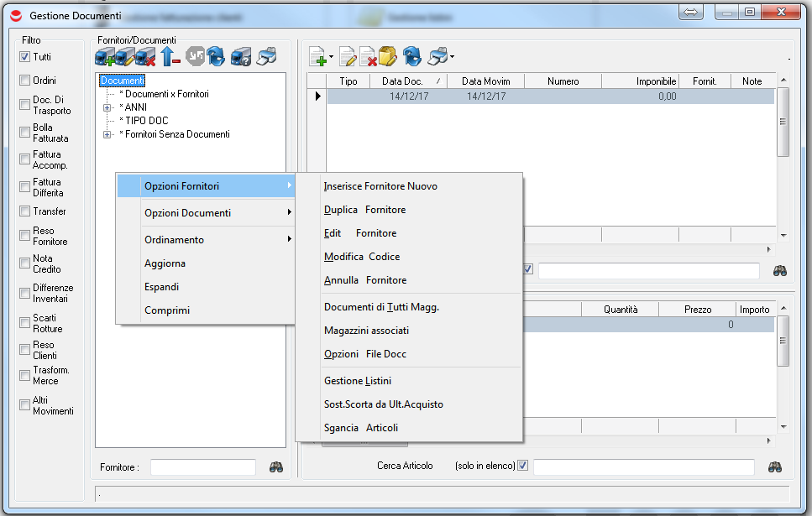Sort by the Data Movim column header

click(x=485, y=81)
